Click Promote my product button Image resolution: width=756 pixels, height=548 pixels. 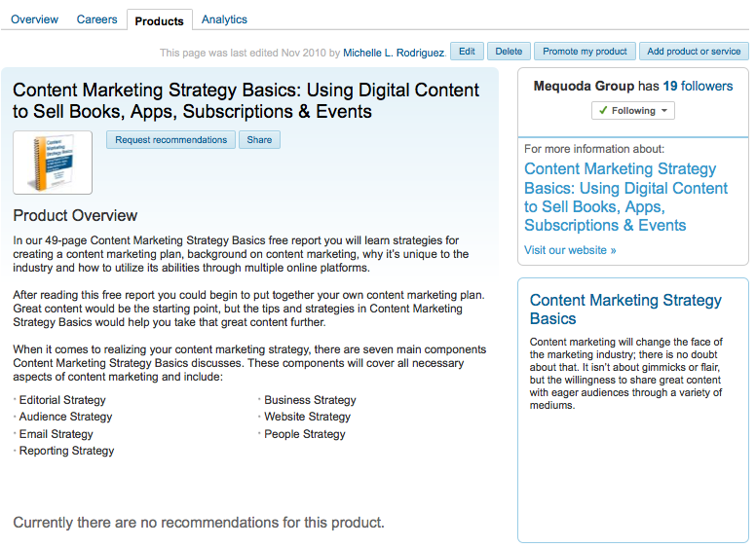coord(585,51)
